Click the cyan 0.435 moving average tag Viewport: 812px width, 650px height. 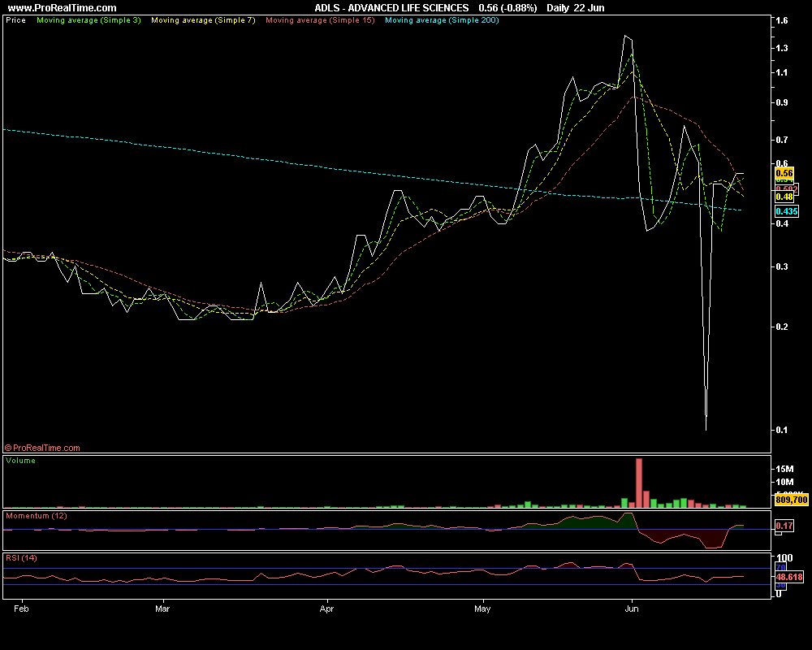(x=786, y=211)
